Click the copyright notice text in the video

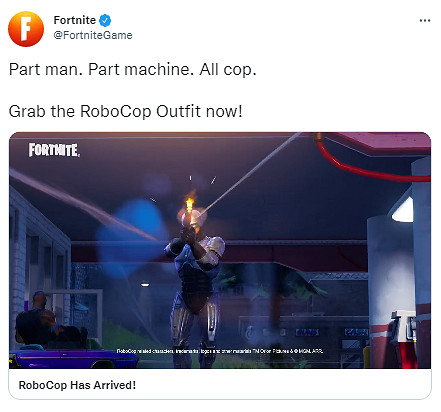[x=219, y=351]
